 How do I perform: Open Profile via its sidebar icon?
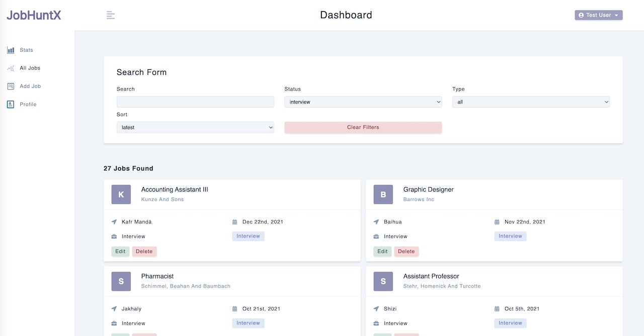11,104
